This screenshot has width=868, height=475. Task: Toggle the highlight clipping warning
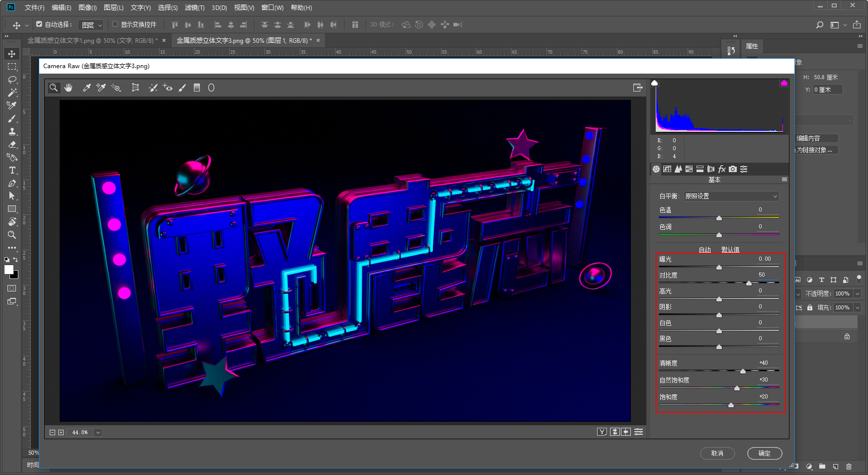click(x=784, y=83)
